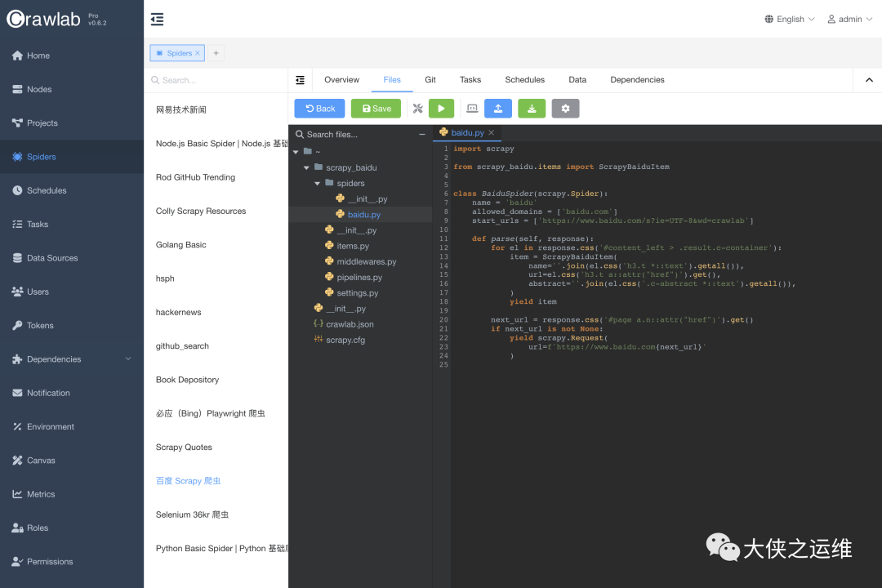Switch to the Overview tab
Screen dimensions: 882x588
[341, 80]
